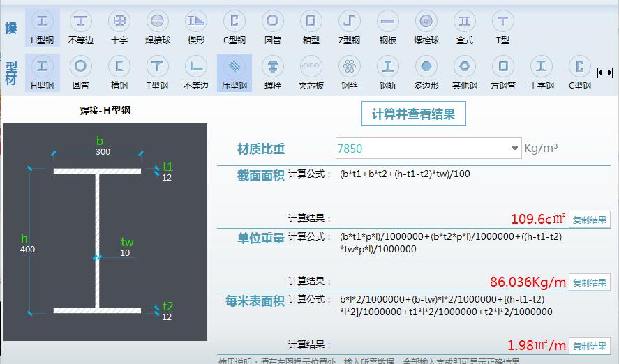Select the Z型钢 section icon
Image resolution: width=619 pixels, height=364 pixels.
pos(350,28)
